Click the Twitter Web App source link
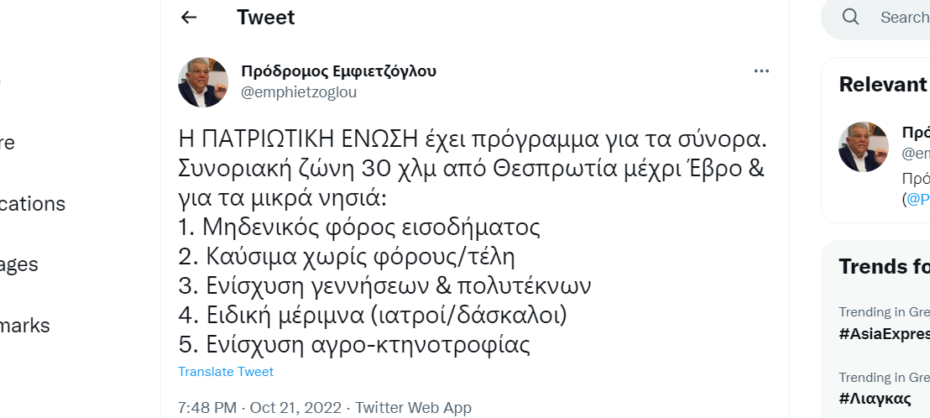This screenshot has height=418, width=930. (413, 408)
